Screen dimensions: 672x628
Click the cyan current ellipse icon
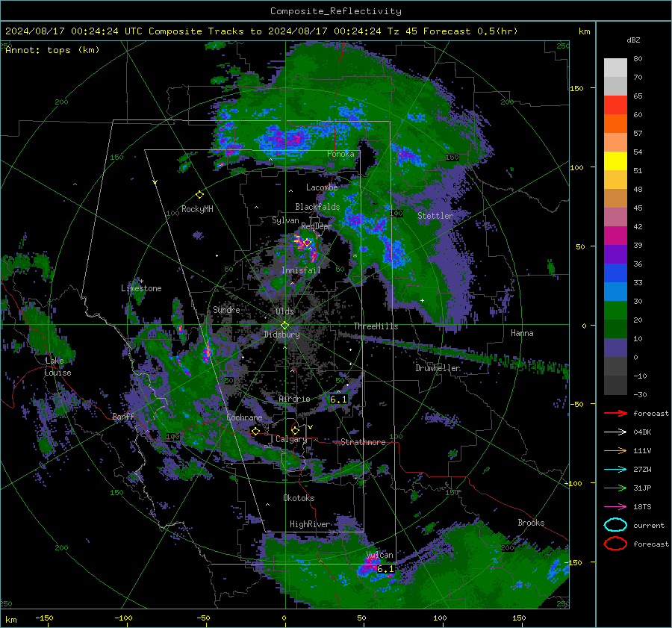tap(615, 525)
